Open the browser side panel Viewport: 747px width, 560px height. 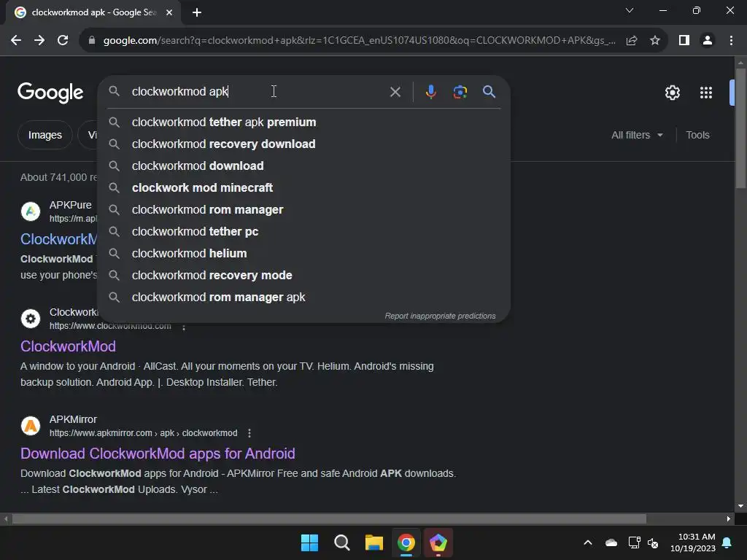684,41
